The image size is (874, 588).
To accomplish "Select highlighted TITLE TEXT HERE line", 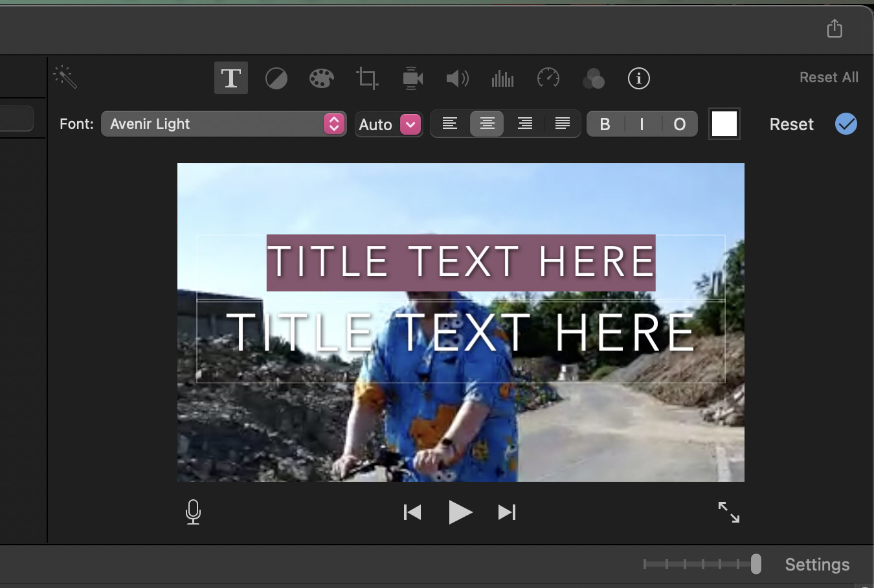I will (461, 262).
